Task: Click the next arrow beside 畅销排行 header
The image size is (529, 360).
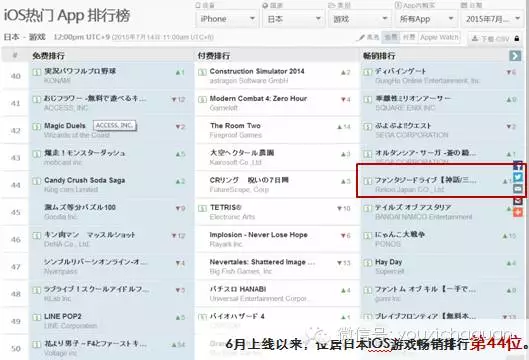Action: [515, 56]
